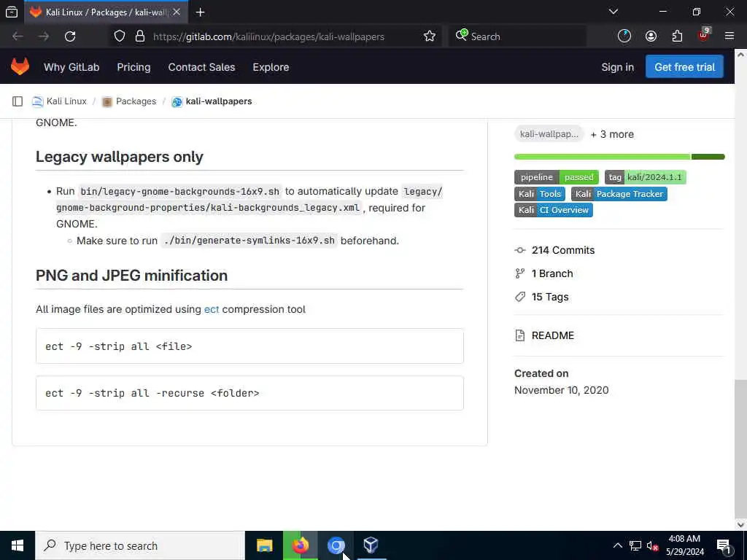Focus the gitlab.com address bar
Viewport: 747px width, 560px height.
(x=268, y=36)
